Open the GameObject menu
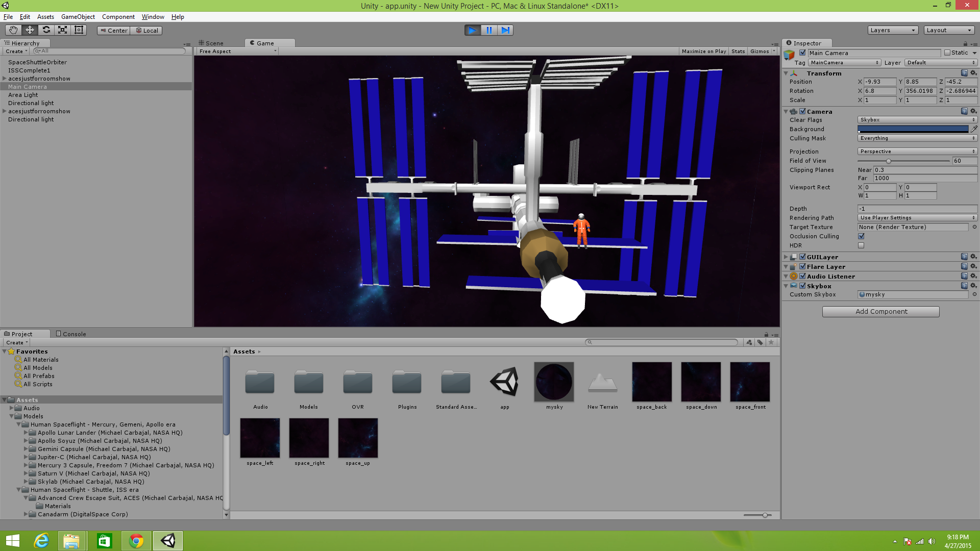980x551 pixels. [78, 17]
